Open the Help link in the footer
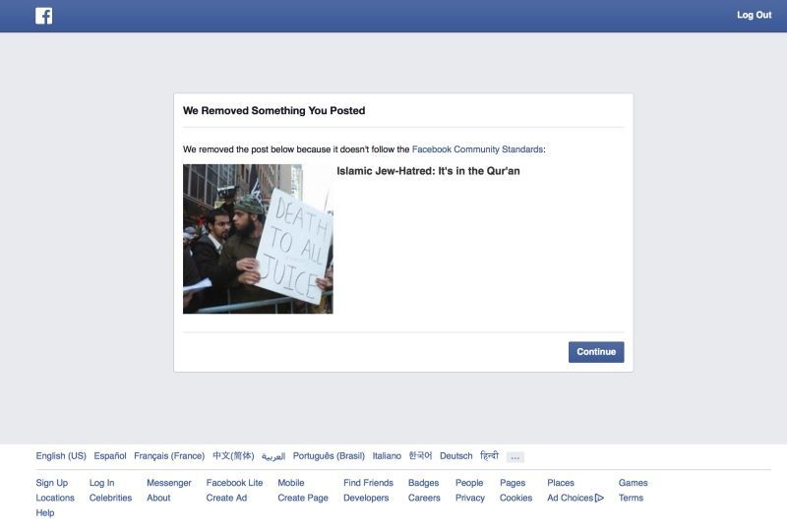Viewport: 787px width, 532px height. click(45, 513)
